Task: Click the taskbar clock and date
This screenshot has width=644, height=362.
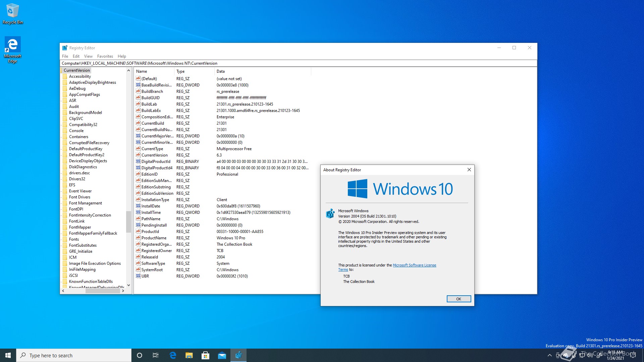Action: 615,355
